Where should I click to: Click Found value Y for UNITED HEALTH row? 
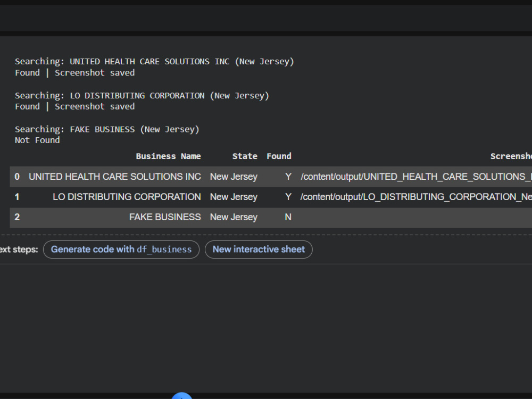click(288, 177)
